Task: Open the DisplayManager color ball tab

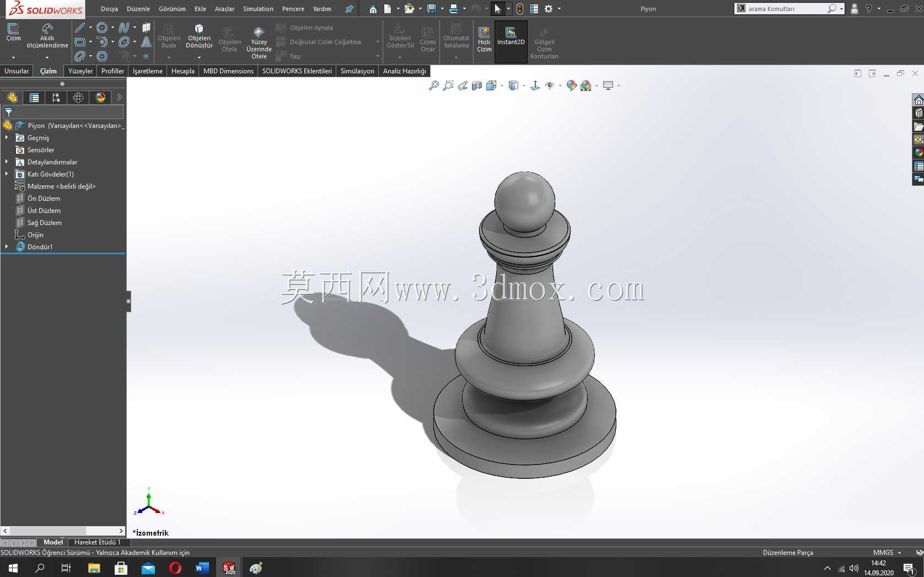Action: [100, 98]
